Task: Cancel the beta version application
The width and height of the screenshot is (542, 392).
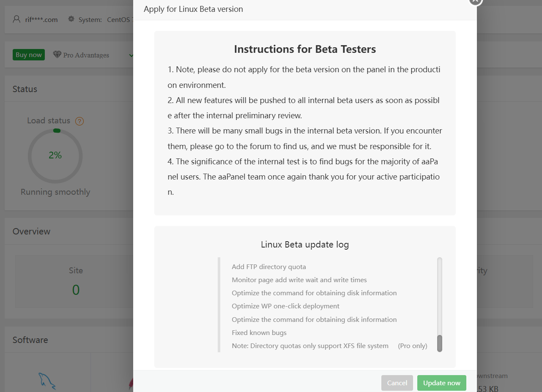Action: click(x=397, y=383)
